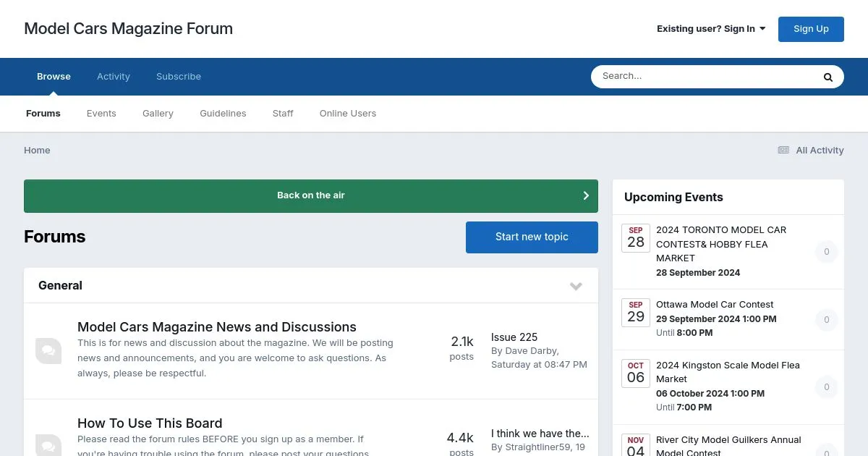Go to the Home breadcrumb
The image size is (868, 456).
(37, 151)
